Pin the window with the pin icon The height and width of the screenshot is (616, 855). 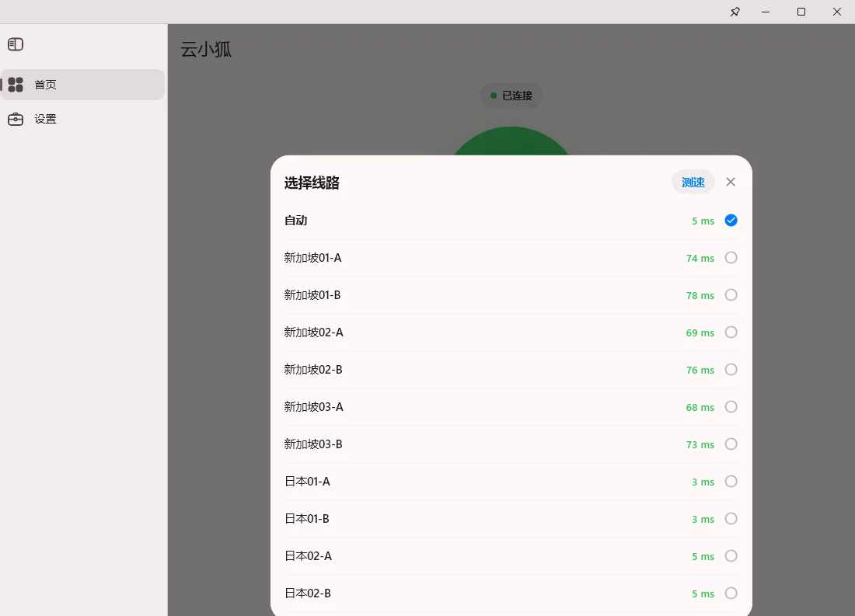[735, 12]
